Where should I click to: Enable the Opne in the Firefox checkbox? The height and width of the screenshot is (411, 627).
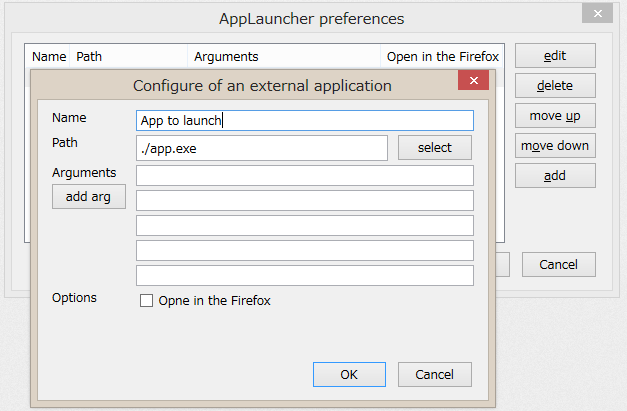click(x=146, y=301)
